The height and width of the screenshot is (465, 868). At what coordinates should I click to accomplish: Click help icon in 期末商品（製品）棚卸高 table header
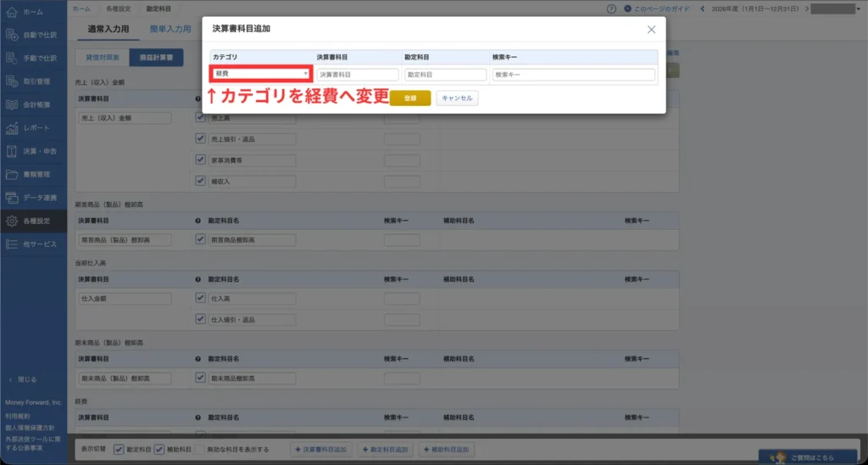coord(198,359)
